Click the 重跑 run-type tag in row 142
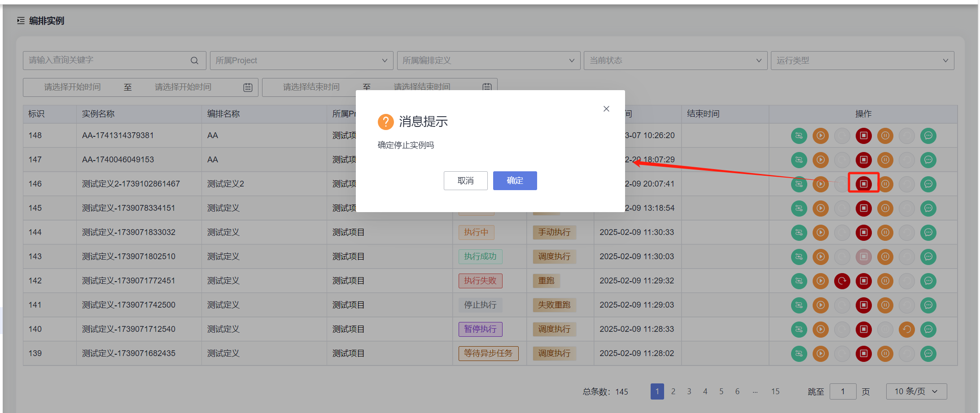The height and width of the screenshot is (413, 980). click(x=546, y=281)
